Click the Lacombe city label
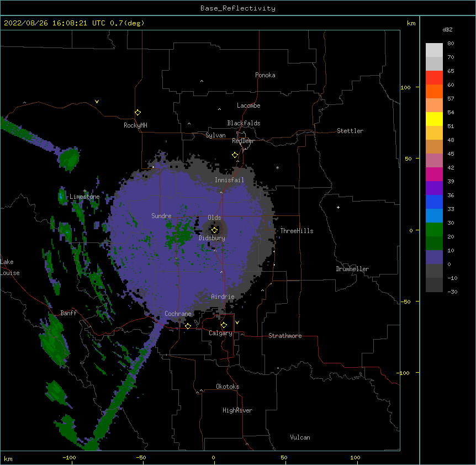The height and width of the screenshot is (465, 476). coord(248,105)
